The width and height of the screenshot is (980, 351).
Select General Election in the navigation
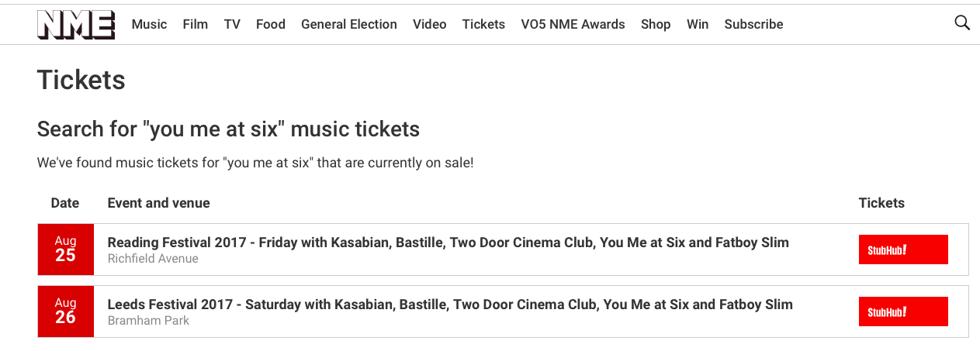click(x=349, y=24)
